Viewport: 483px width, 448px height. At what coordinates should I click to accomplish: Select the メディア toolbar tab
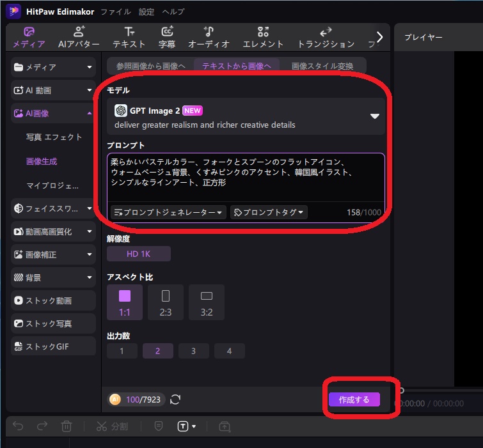pyautogui.click(x=29, y=38)
